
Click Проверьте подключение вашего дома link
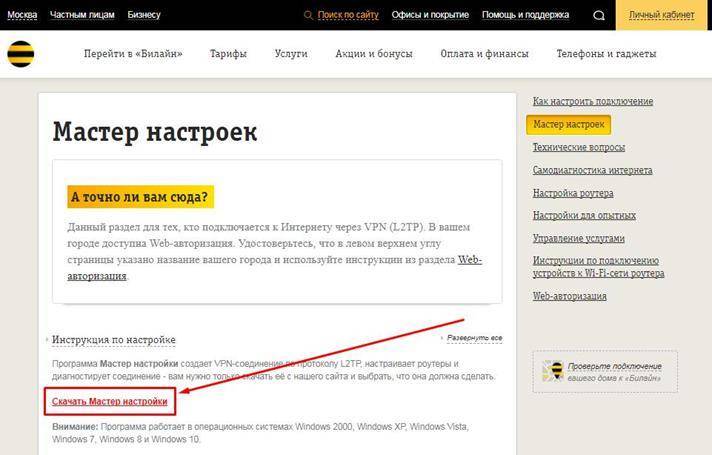point(614,372)
